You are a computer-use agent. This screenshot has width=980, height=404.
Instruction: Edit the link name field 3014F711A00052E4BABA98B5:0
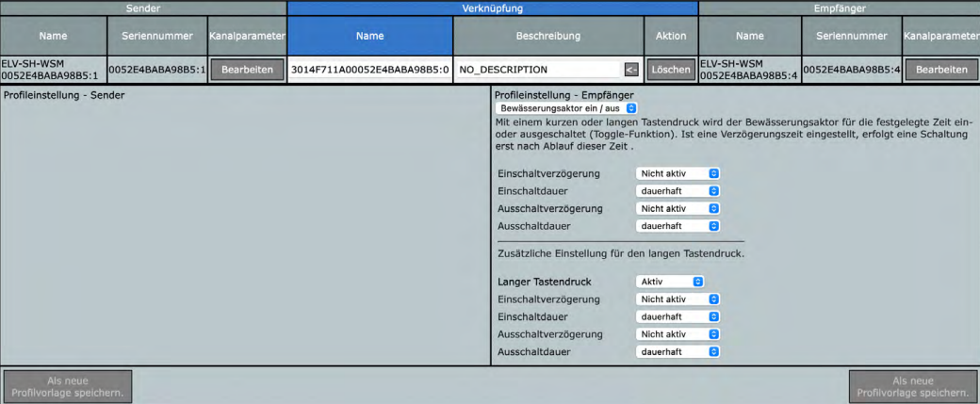click(x=370, y=70)
